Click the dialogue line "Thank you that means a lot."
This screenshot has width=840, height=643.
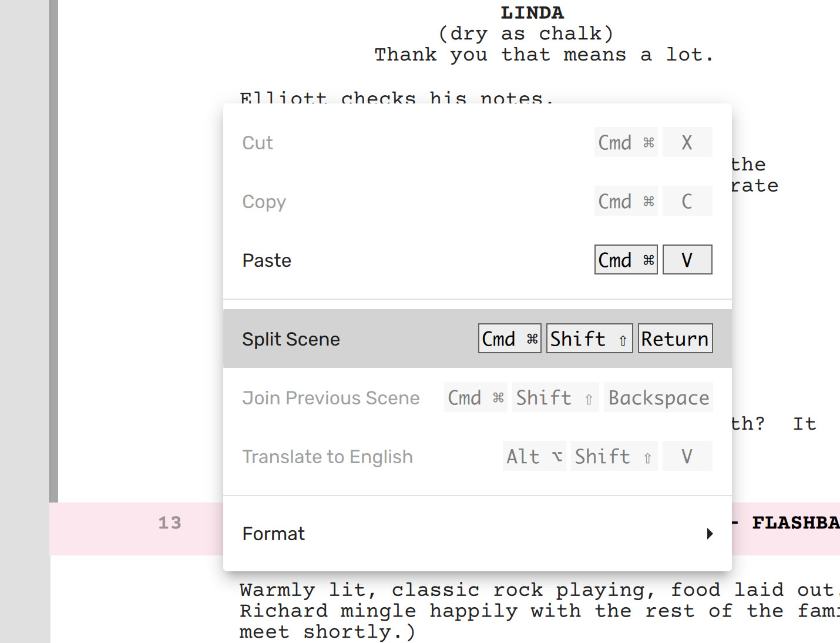[543, 55]
